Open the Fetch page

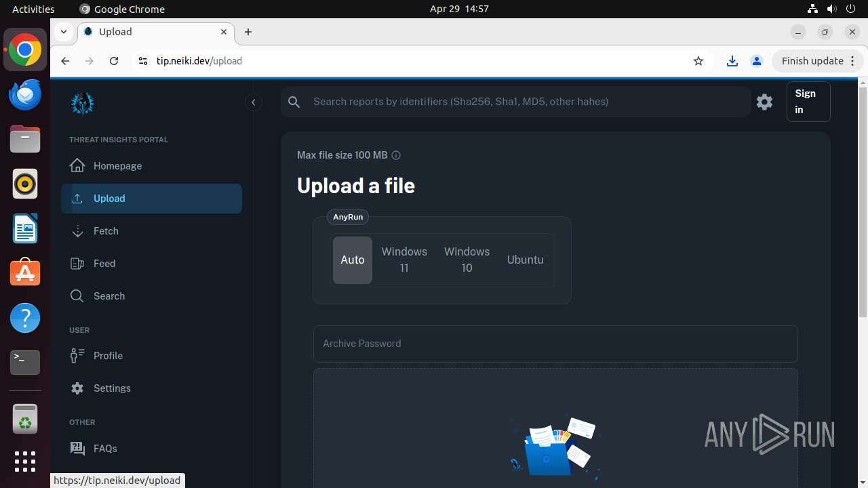151,231
